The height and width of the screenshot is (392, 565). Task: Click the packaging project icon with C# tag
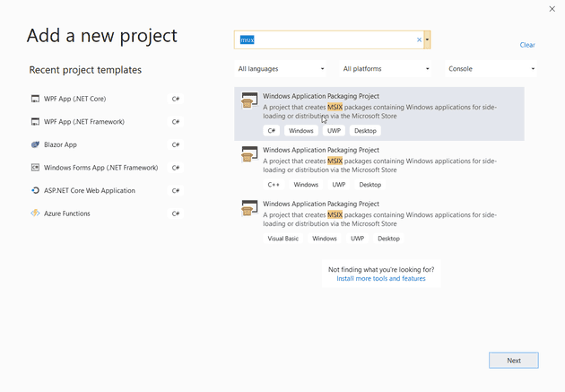point(249,100)
